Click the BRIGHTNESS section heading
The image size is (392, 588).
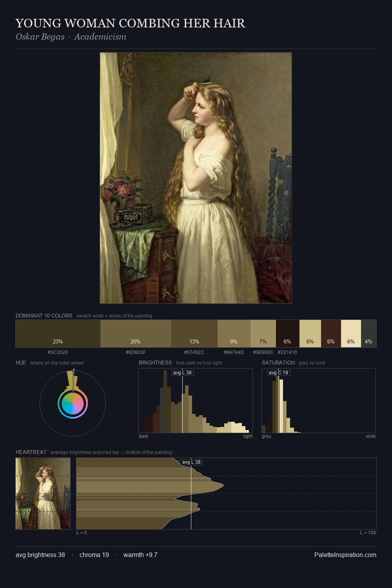[x=155, y=363]
